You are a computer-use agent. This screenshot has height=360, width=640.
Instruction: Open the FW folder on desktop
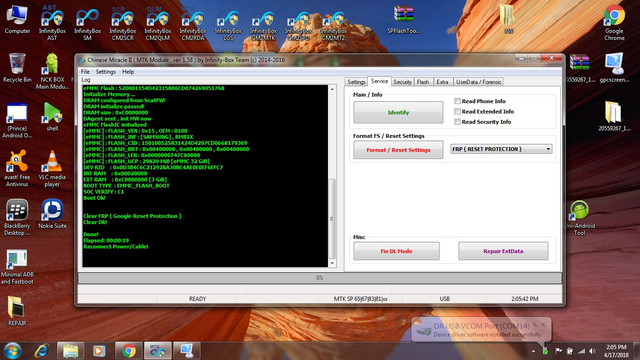pyautogui.click(x=508, y=19)
